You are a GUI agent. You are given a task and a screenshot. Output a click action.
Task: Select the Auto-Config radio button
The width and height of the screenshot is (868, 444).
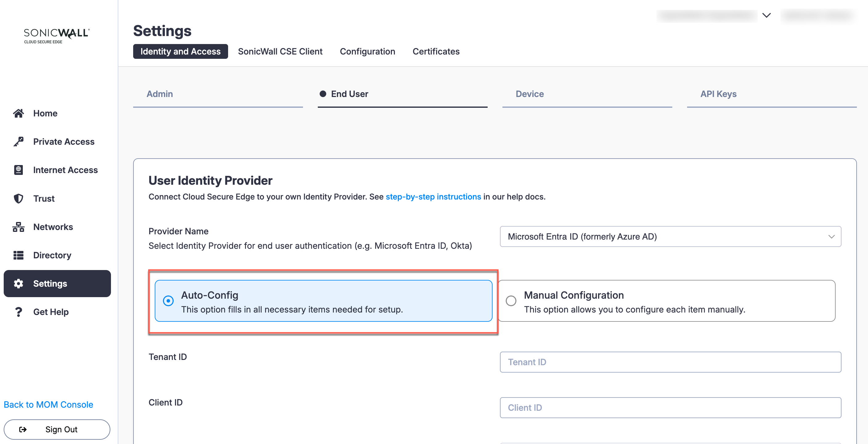pos(168,301)
